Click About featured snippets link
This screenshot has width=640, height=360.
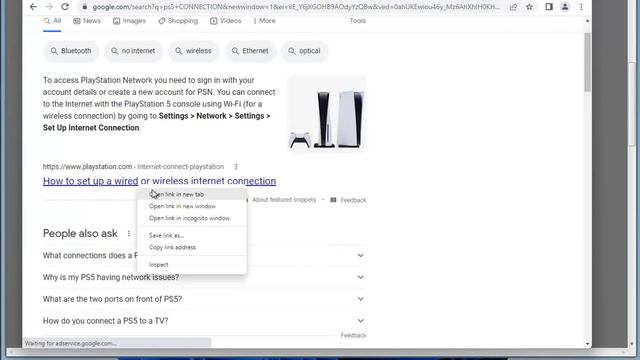[x=284, y=200]
